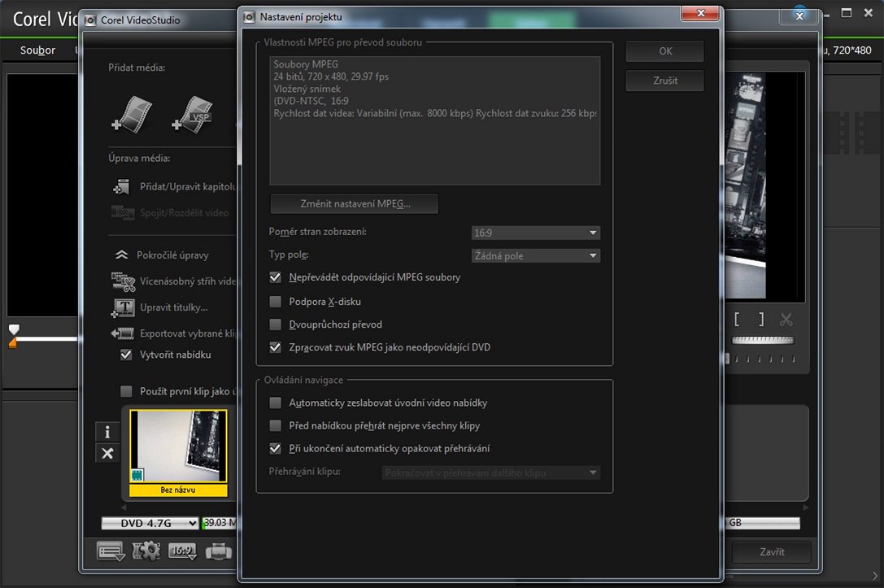This screenshot has height=588, width=884.
Task: Click the Add/Edit chapter icon
Action: (x=122, y=187)
